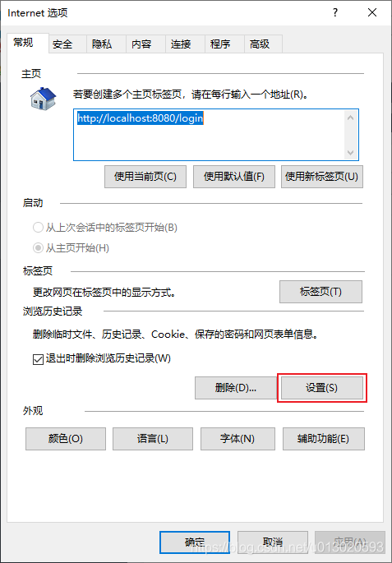This screenshot has height=563, width=392.
Task: Close the Internet 选项 dialog
Action: [x=372, y=13]
